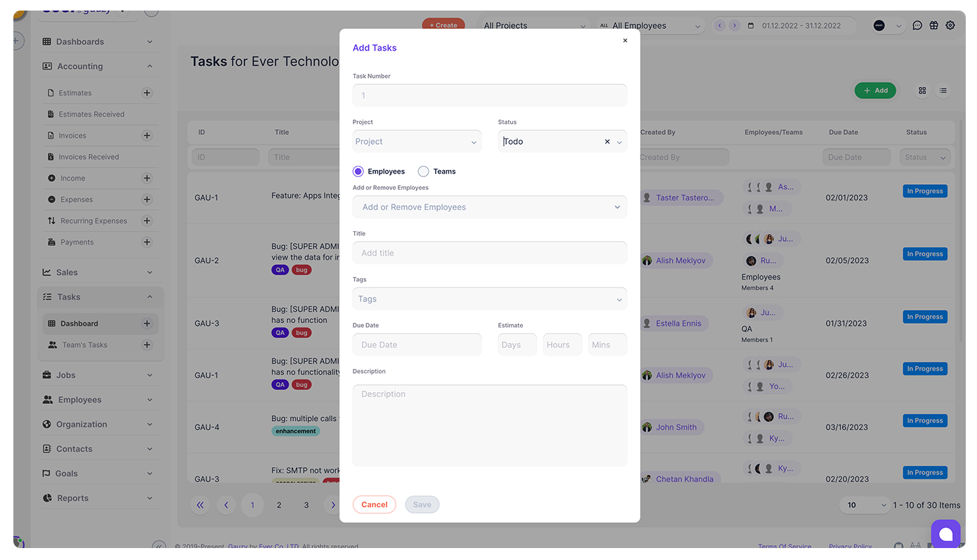Clear the Todo status with the X
Image resolution: width=977 pixels, height=560 pixels.
(607, 141)
